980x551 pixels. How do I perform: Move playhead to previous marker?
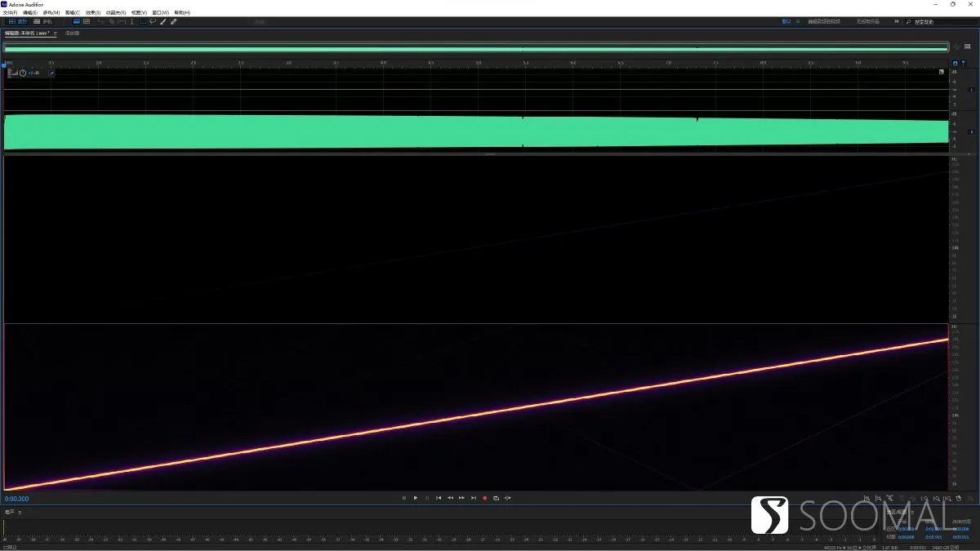pyautogui.click(x=439, y=498)
